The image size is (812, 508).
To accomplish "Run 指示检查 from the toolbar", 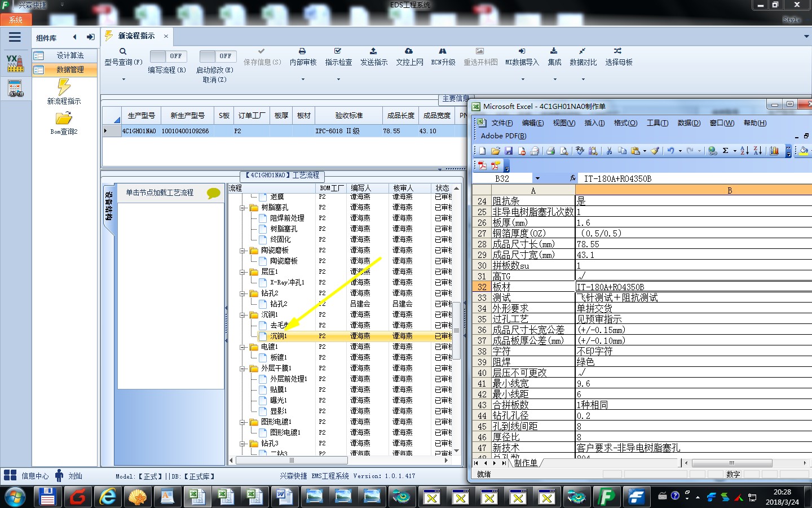I will tap(338, 57).
